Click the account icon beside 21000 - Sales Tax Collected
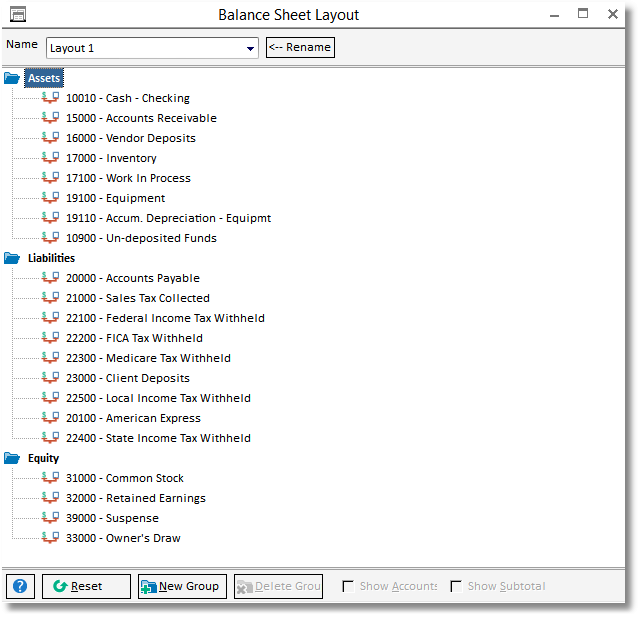Viewport: 639px width, 617px height. pos(51,298)
